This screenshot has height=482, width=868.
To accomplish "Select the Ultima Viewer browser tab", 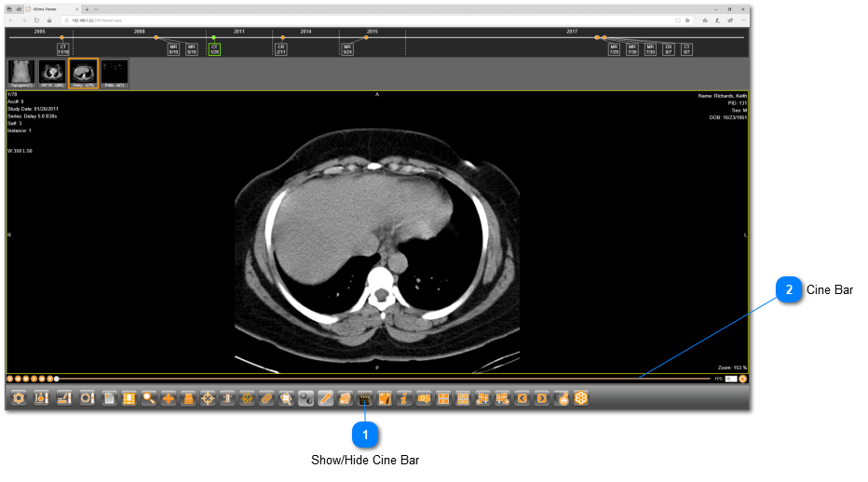I will (53, 9).
